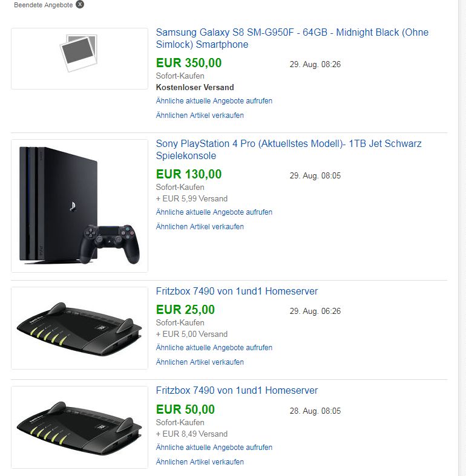Click the EUR 350,00 price of Galaxy S8
The image size is (466, 476).
click(x=189, y=63)
